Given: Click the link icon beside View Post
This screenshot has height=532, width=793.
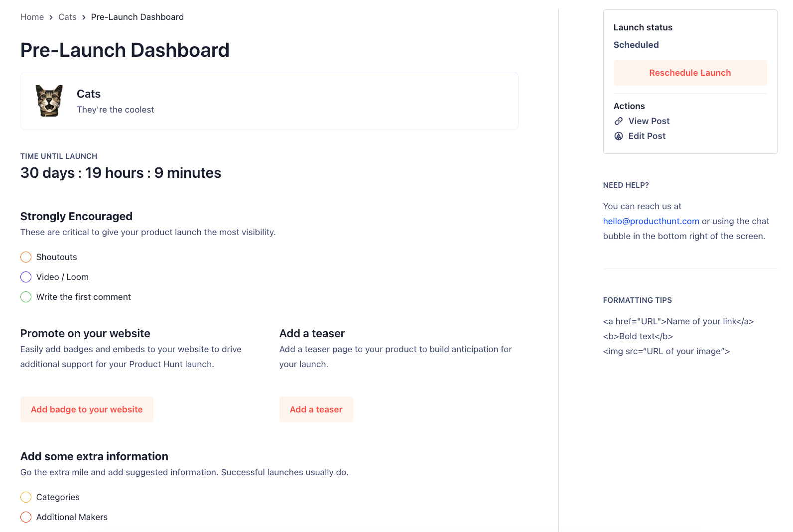Looking at the screenshot, I should pos(619,121).
